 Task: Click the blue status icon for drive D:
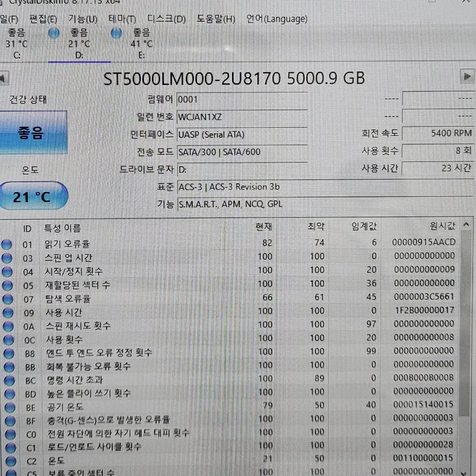pyautogui.click(x=54, y=33)
